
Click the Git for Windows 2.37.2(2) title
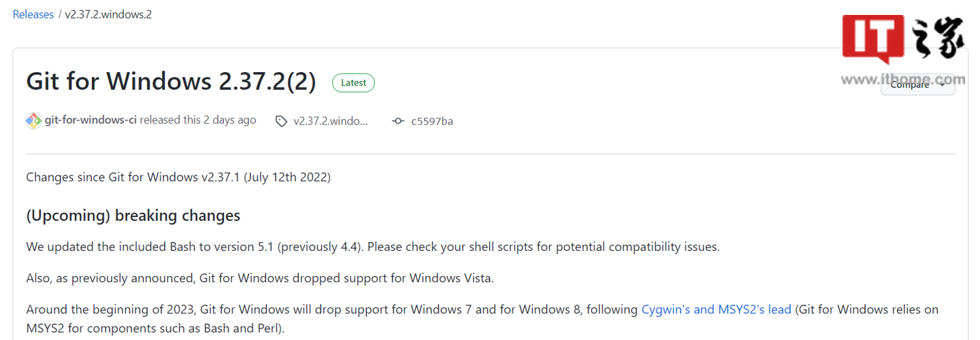pos(171,82)
